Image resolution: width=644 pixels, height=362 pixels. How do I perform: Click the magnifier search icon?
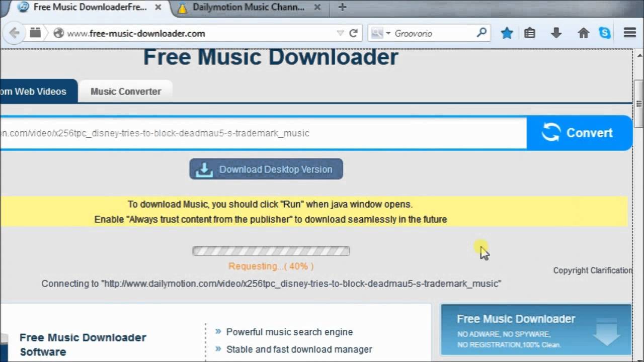pos(481,33)
